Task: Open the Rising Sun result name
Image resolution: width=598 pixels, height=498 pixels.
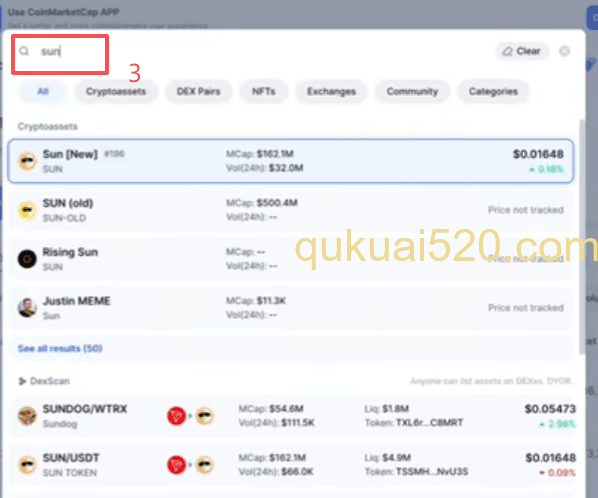Action: coord(70,252)
